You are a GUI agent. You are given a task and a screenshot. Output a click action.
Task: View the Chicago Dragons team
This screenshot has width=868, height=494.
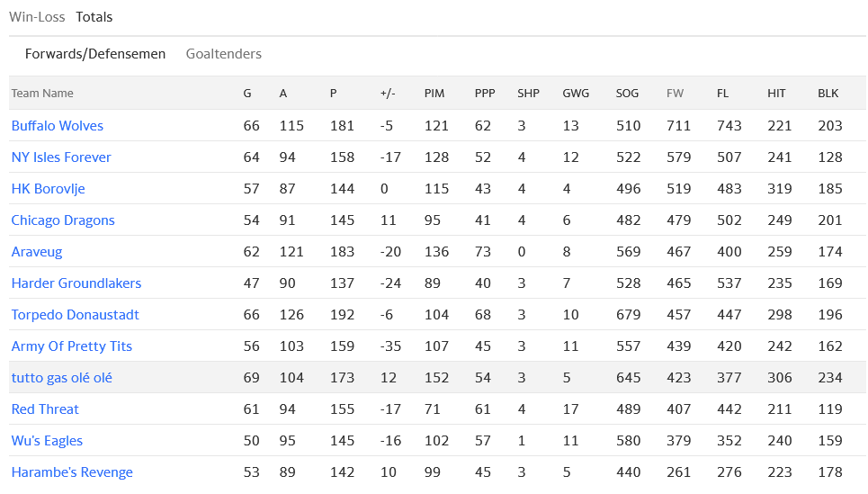[x=63, y=220]
